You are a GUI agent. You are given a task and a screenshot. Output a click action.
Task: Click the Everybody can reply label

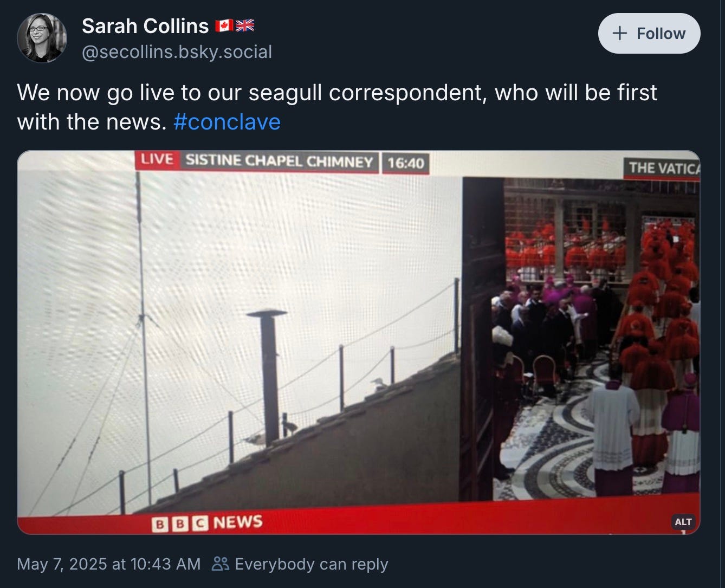point(312,564)
